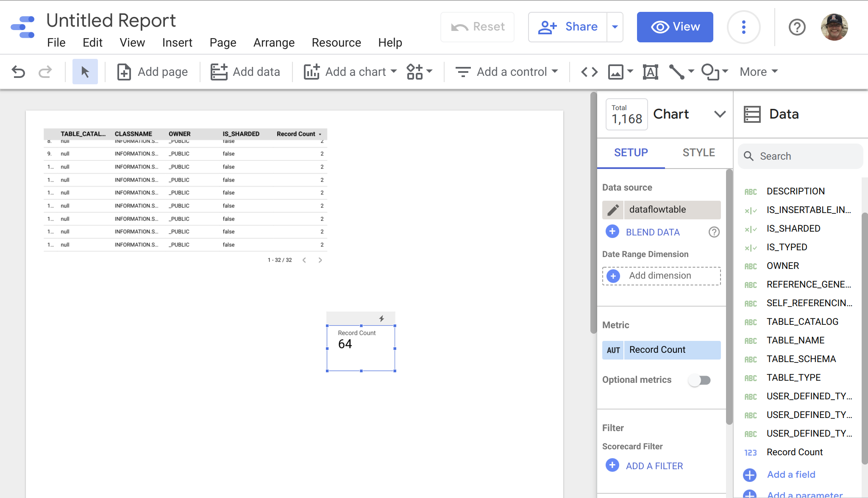Click the redo arrow icon
868x498 pixels.
[x=45, y=72]
